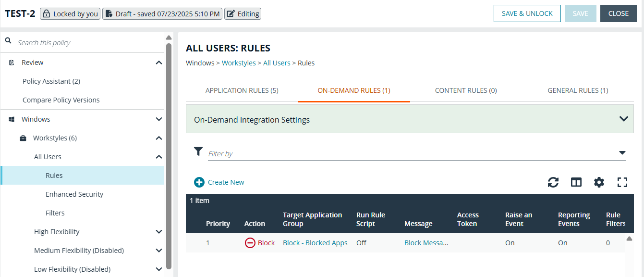This screenshot has width=644, height=277.
Task: Open grid settings gear icon
Action: click(599, 182)
